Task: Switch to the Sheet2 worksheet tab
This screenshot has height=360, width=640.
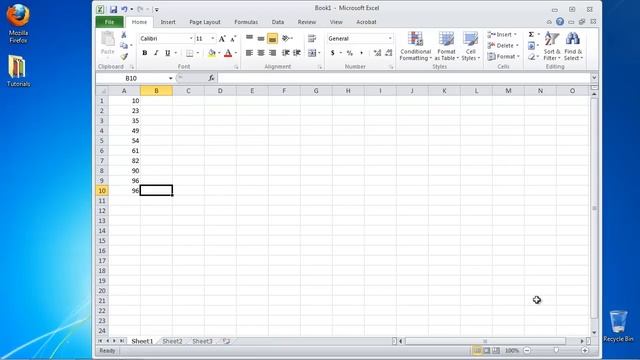Action: [172, 341]
